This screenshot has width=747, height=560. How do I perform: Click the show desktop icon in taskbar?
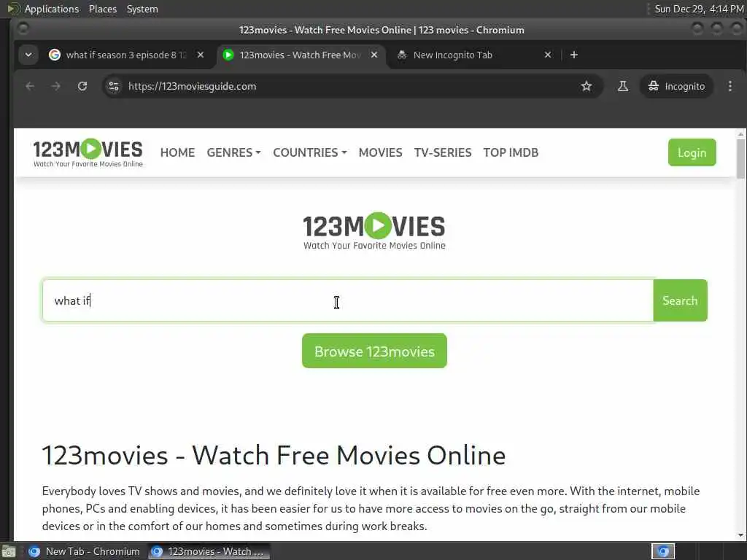(x=9, y=552)
